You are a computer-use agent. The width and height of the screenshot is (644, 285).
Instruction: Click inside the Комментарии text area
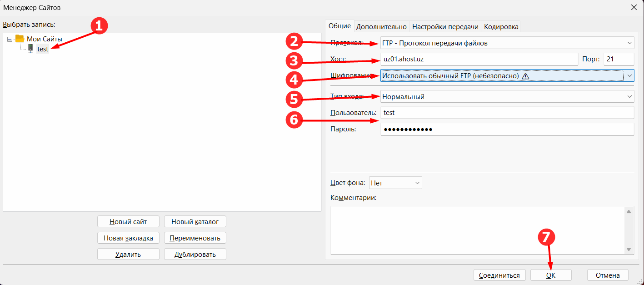pos(477,230)
